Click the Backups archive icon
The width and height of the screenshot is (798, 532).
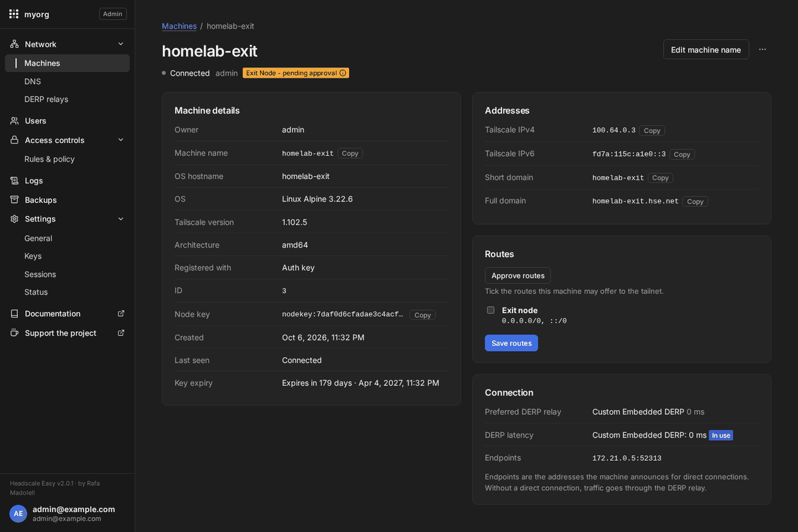coord(15,200)
